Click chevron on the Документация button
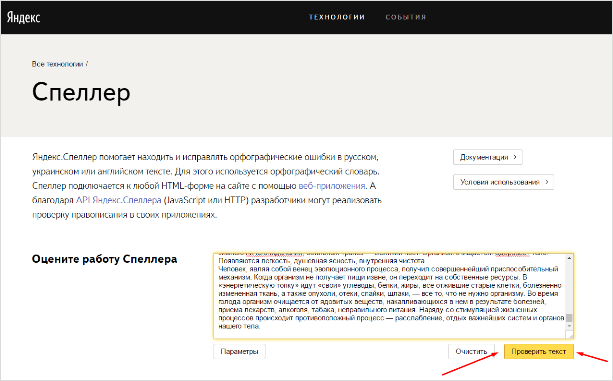Viewport: 613px width, 381px height. (515, 157)
